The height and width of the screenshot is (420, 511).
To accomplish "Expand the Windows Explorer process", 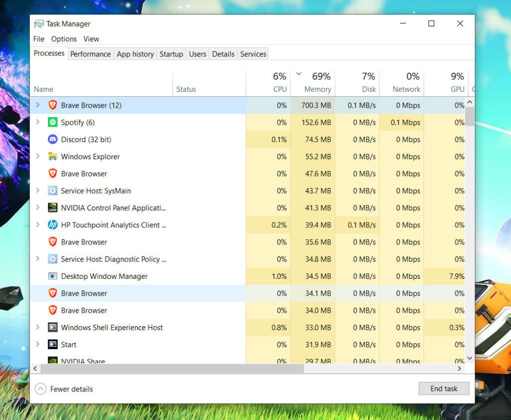I will pyautogui.click(x=38, y=156).
